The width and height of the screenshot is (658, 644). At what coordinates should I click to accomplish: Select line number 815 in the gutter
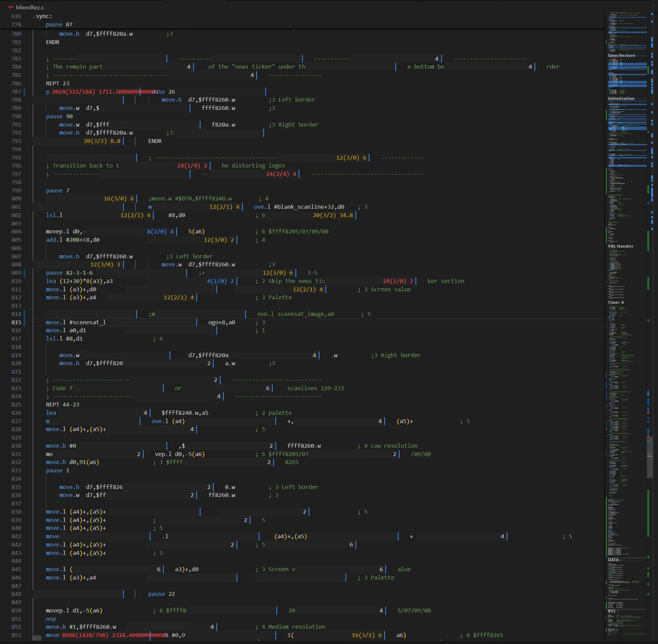(x=16, y=322)
